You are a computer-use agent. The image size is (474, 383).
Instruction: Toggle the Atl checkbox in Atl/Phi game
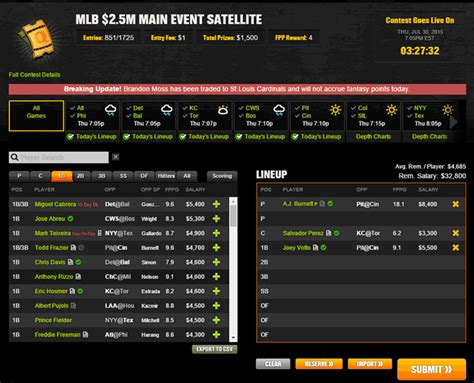[x=73, y=108]
